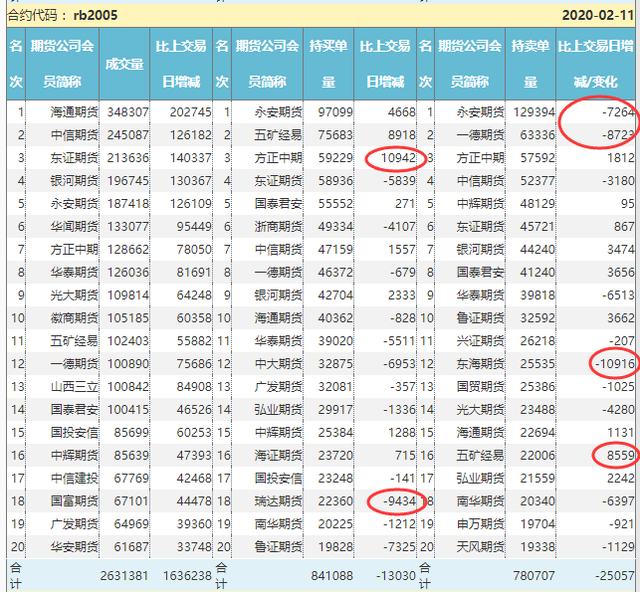640x592 pixels.
Task: Select the 成交量 column header
Action: coord(125,63)
